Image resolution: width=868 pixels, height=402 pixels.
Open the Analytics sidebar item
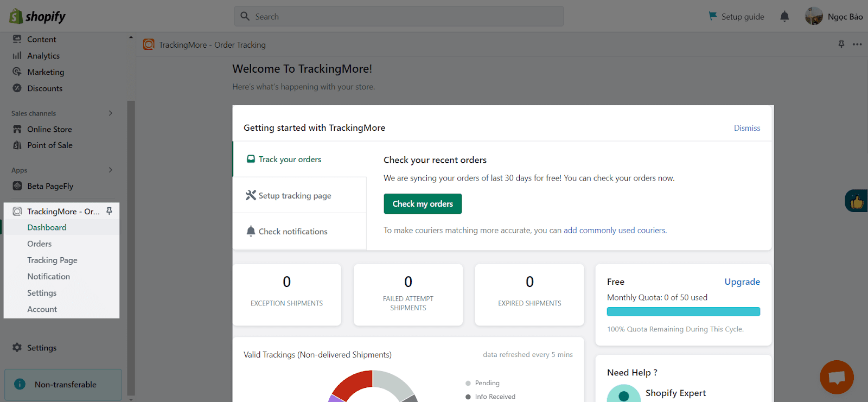tap(43, 55)
